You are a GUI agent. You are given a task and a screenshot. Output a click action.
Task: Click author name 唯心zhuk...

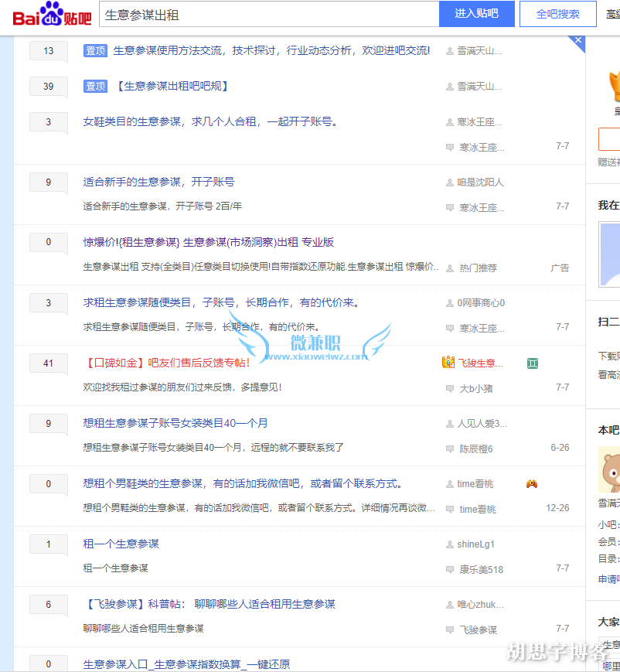point(480,605)
